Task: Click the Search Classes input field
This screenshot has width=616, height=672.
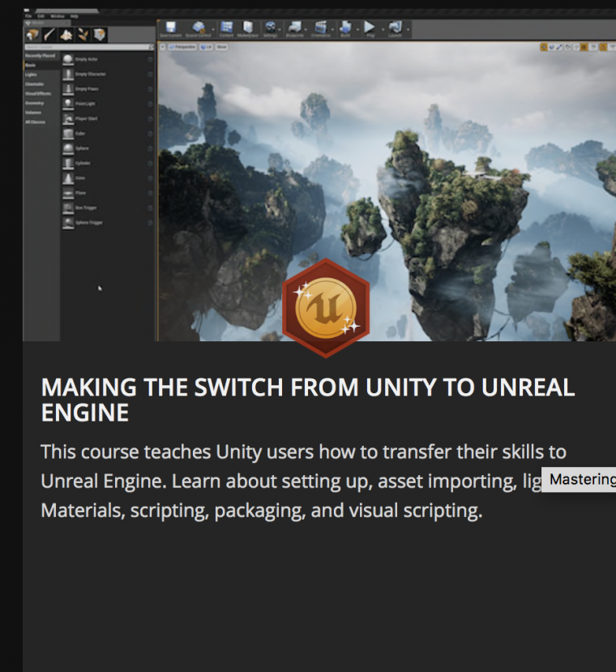Action: (x=88, y=47)
